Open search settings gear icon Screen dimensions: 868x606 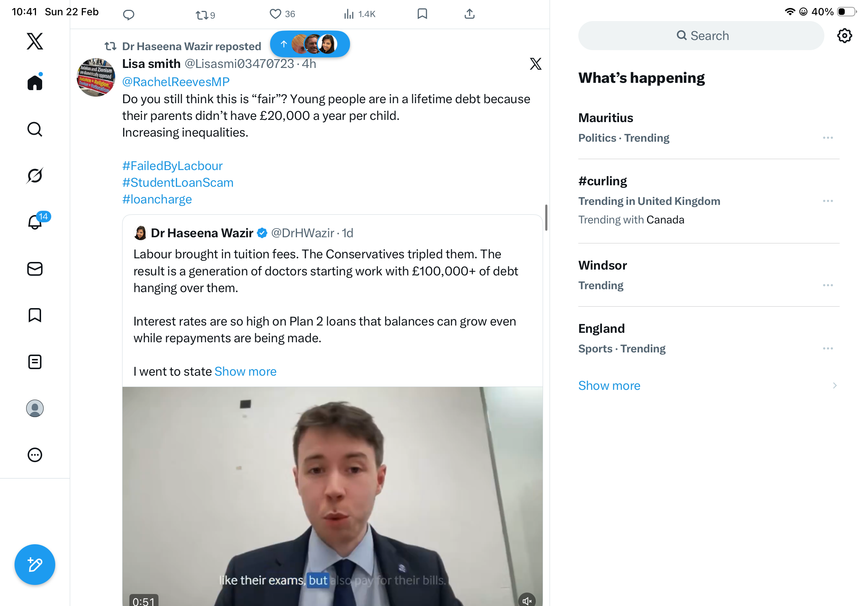844,36
